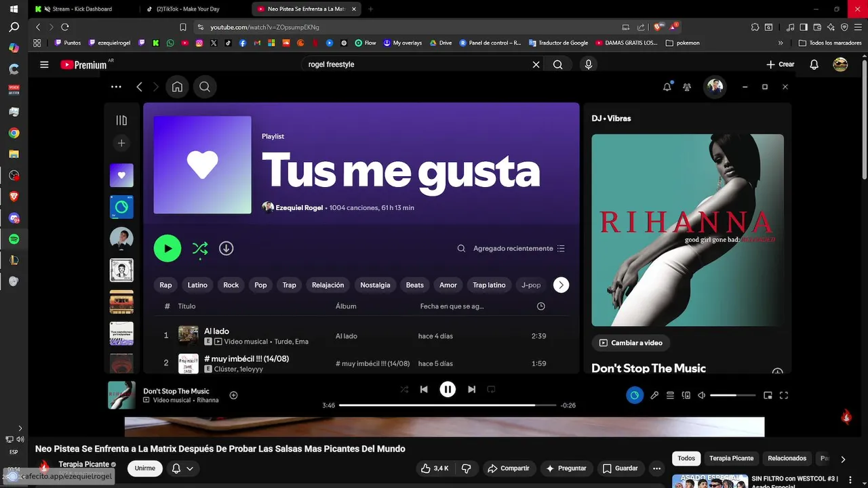Open the Spotify profile avatar menu
868x488 pixels.
tap(715, 86)
